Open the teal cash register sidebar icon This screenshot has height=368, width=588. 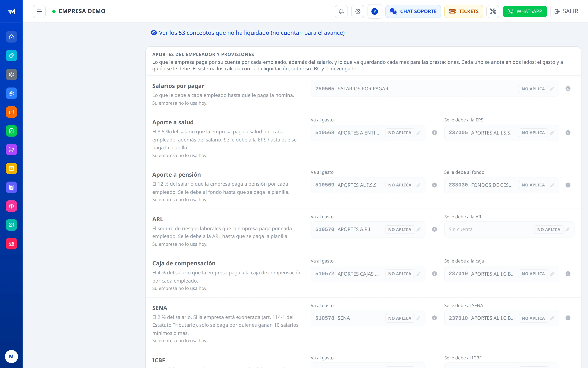tap(11, 225)
